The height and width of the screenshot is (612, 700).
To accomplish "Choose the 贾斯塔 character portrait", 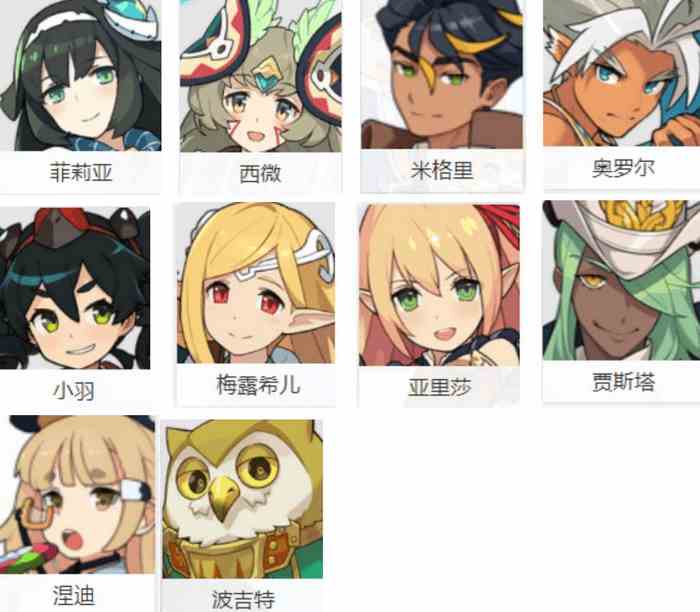I will [621, 280].
